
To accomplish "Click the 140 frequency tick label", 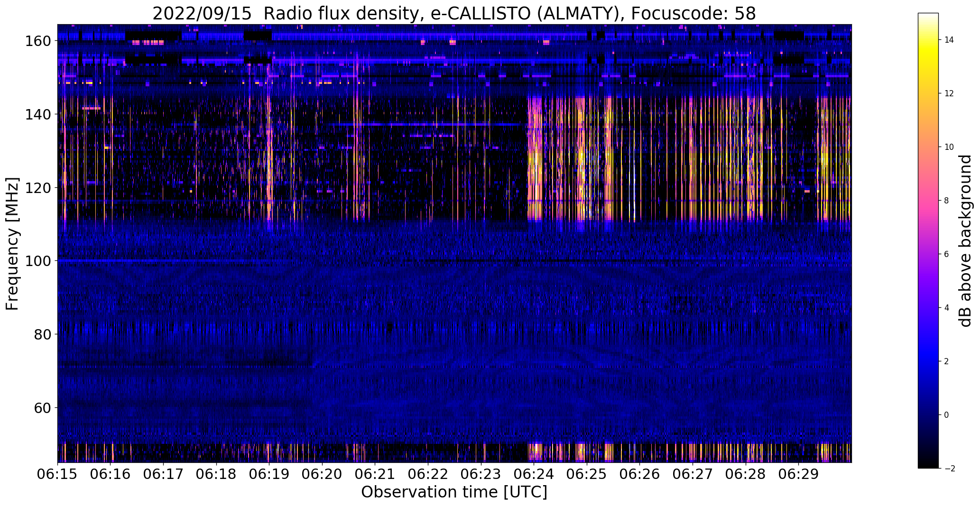I will tap(37, 114).
